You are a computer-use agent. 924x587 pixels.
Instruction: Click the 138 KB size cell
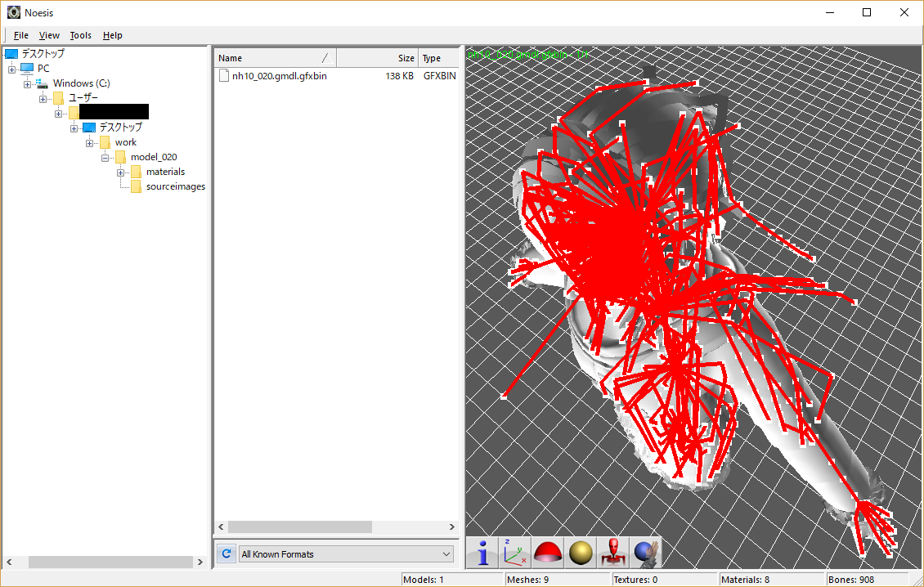pyautogui.click(x=400, y=75)
